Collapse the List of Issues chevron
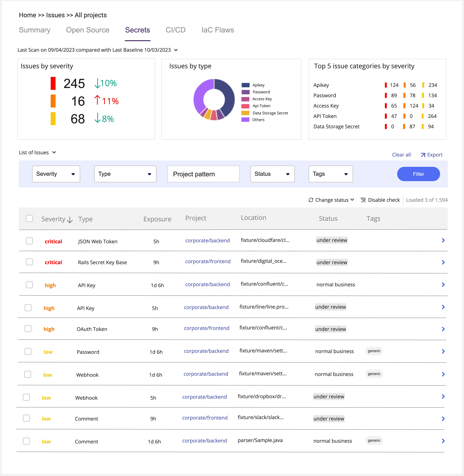The image size is (464, 476). (54, 152)
